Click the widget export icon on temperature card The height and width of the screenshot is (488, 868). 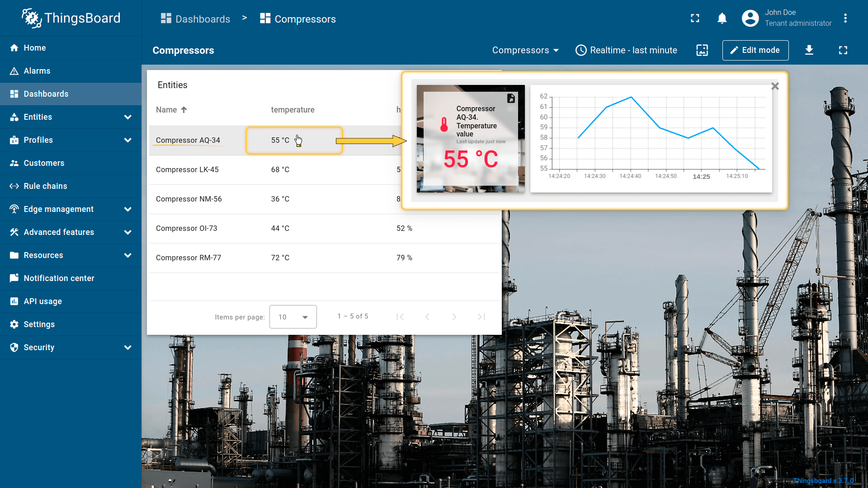[x=511, y=98]
